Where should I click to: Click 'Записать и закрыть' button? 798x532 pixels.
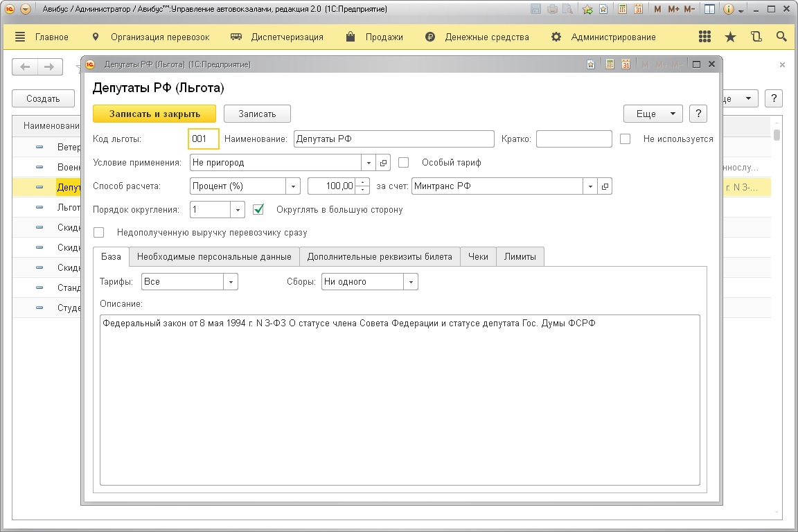click(x=154, y=114)
